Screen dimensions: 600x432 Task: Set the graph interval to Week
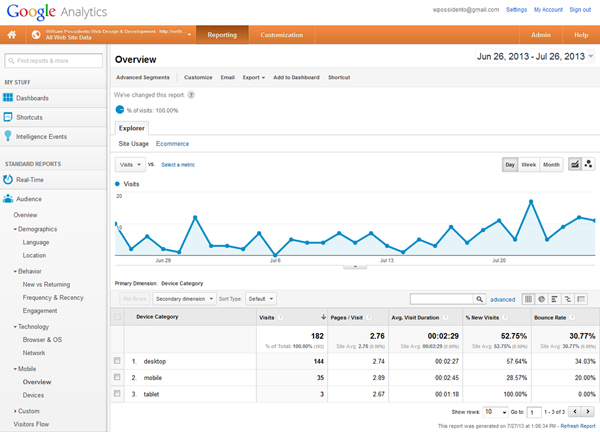click(528, 165)
